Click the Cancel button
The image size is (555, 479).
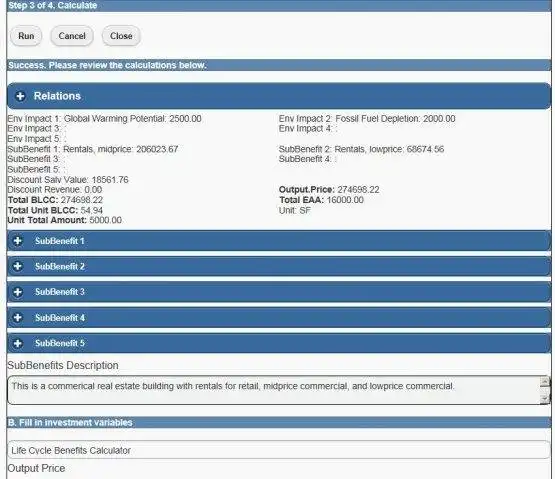[72, 36]
